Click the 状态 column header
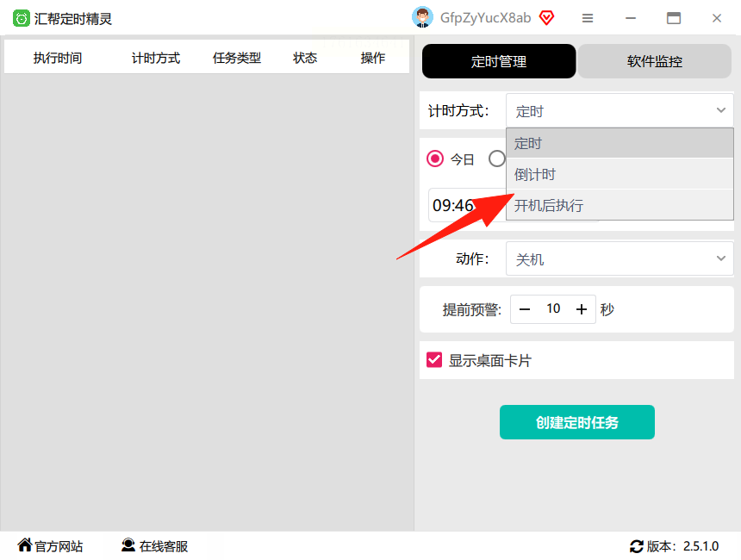This screenshot has height=560, width=741. click(305, 58)
